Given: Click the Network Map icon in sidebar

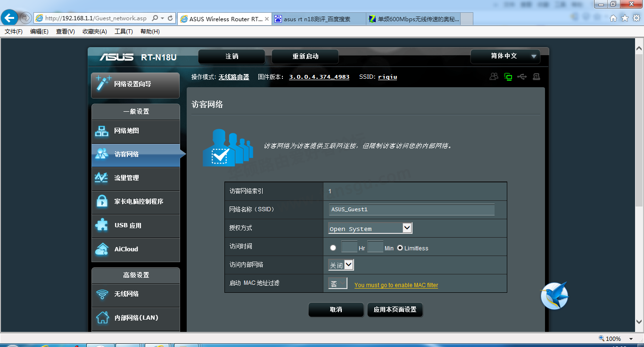Looking at the screenshot, I should [101, 131].
